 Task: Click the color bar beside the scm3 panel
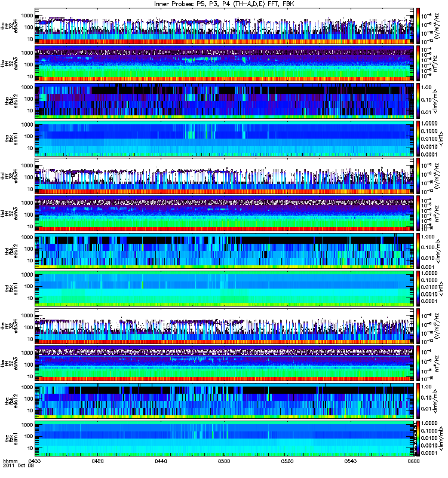(x=418, y=363)
